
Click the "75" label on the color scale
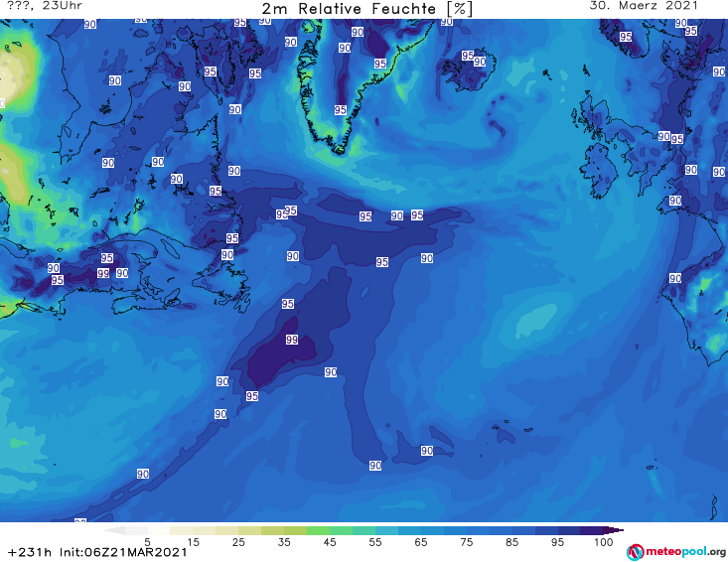[x=466, y=542]
